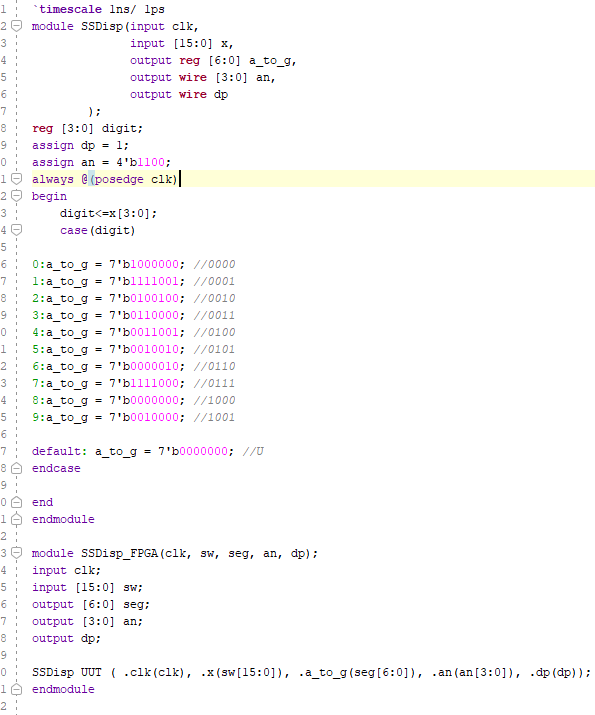
Task: Click the endcase fold end marker
Action: point(16,468)
